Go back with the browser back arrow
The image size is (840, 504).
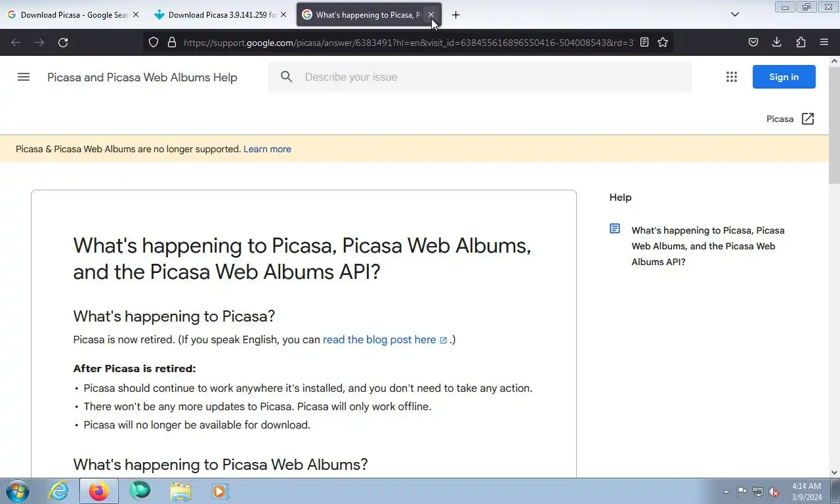tap(16, 42)
